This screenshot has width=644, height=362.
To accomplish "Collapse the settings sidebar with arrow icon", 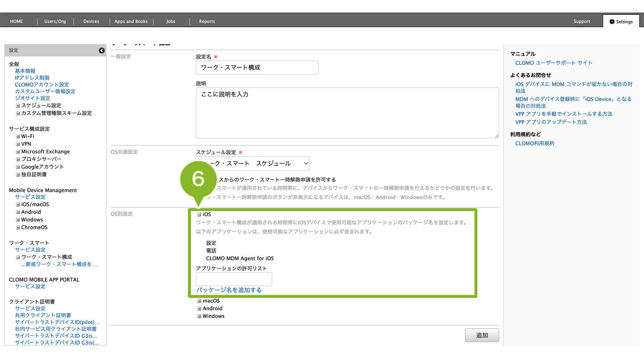I will 102,51.
